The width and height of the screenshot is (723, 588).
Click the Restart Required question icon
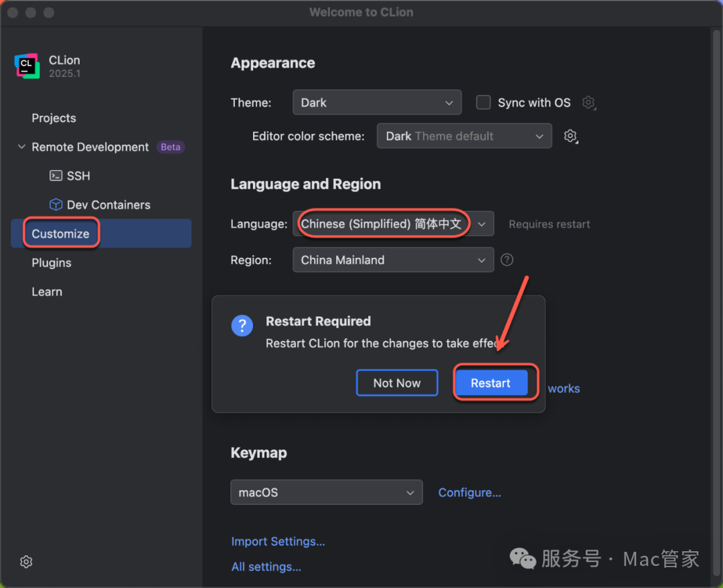pos(242,326)
